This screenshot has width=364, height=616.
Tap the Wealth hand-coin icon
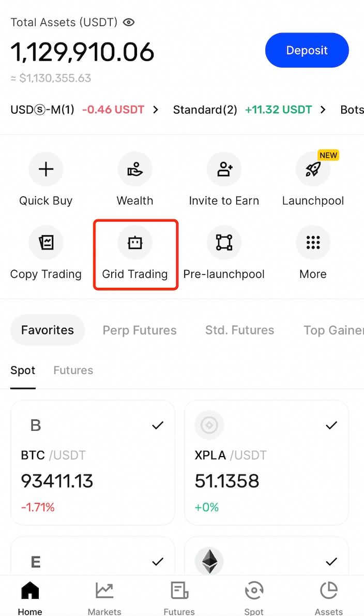[135, 169]
